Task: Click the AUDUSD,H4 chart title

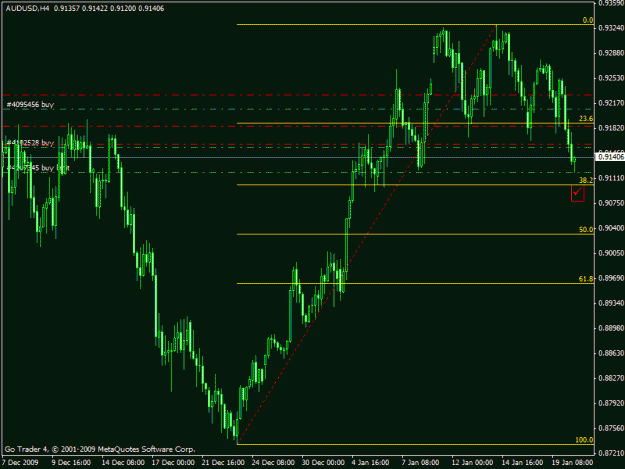Action: coord(28,8)
